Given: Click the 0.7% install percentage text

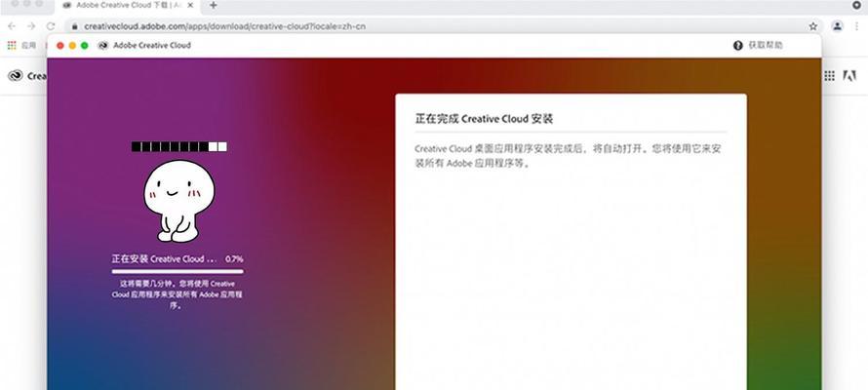Looking at the screenshot, I should [x=234, y=259].
